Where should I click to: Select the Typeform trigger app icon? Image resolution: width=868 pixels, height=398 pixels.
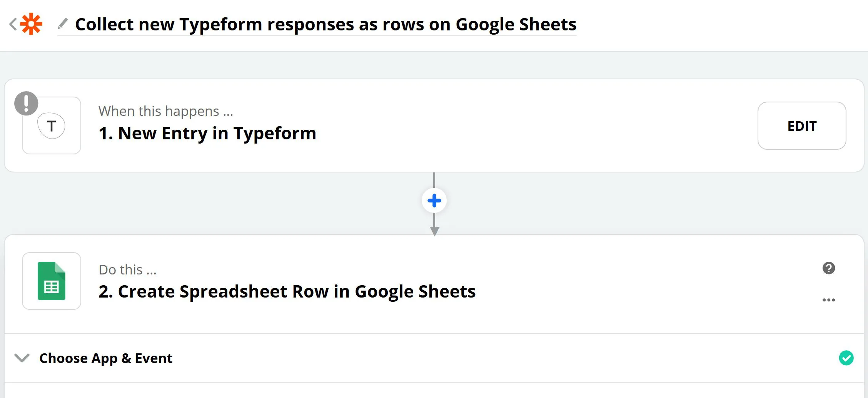(51, 125)
